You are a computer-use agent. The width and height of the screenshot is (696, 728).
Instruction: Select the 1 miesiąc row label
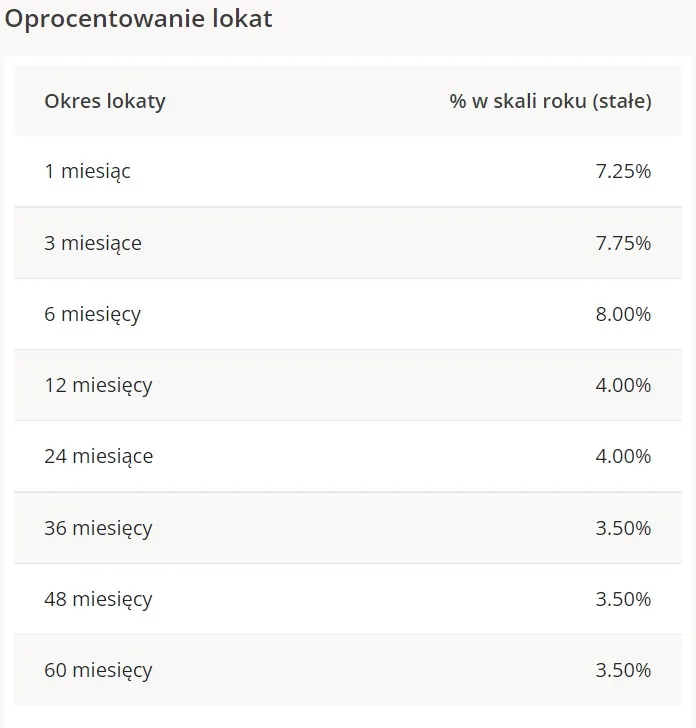(x=87, y=171)
